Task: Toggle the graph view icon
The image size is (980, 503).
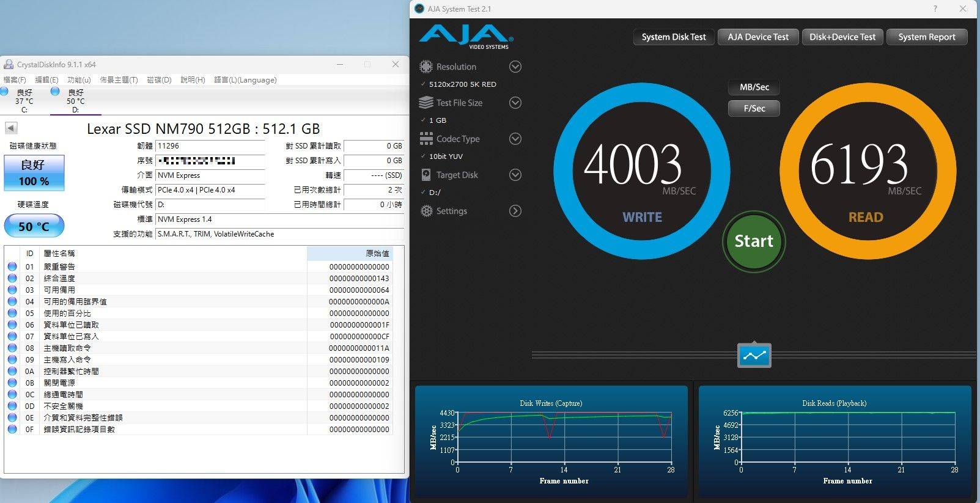Action: pyautogui.click(x=754, y=355)
